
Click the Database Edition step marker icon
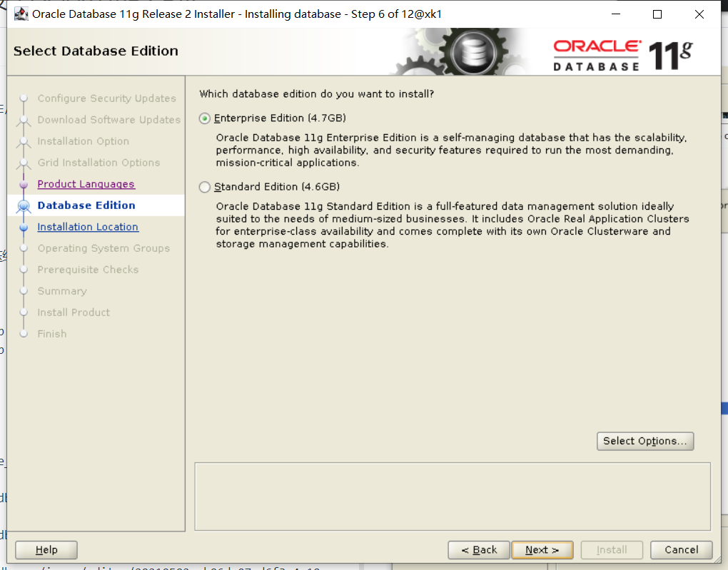(24, 205)
